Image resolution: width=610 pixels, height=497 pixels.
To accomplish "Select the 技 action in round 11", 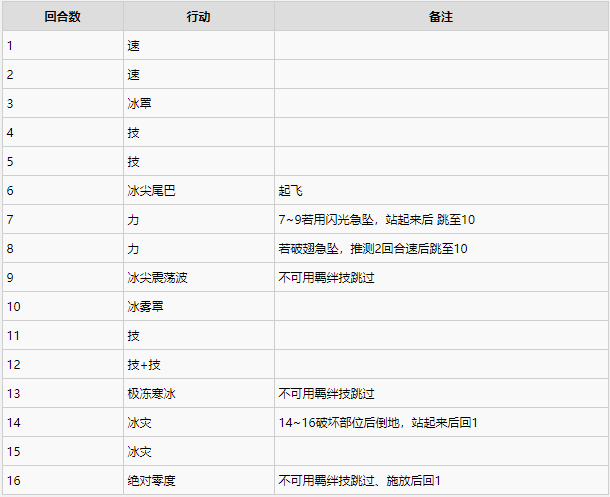I will coord(133,336).
